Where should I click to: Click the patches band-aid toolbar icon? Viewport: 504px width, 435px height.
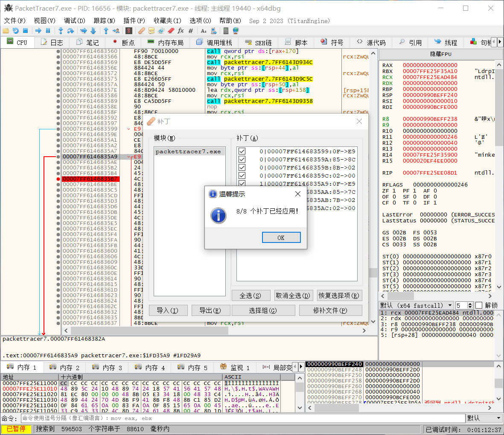point(141,31)
